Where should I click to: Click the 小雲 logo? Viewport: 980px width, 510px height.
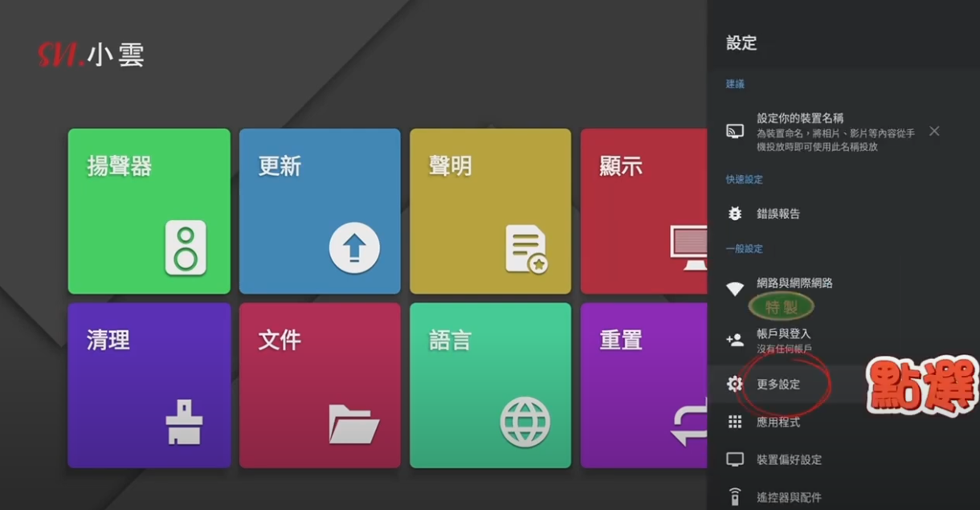[x=91, y=55]
